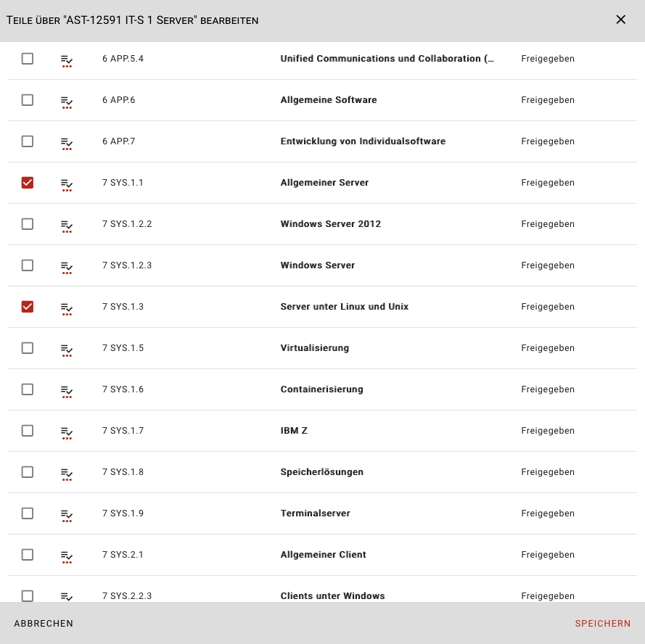The image size is (645, 644).
Task: Close the dialog with the X icon
Action: pyautogui.click(x=620, y=20)
